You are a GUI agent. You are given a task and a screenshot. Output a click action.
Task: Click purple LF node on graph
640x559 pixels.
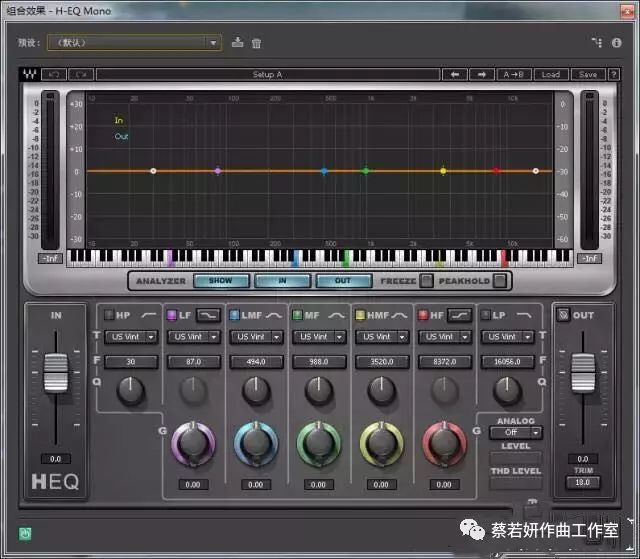click(218, 171)
